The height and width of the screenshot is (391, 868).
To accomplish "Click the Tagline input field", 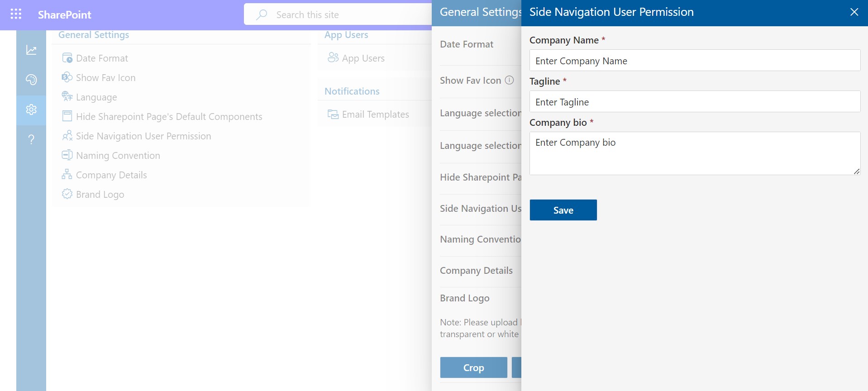I will pos(695,101).
